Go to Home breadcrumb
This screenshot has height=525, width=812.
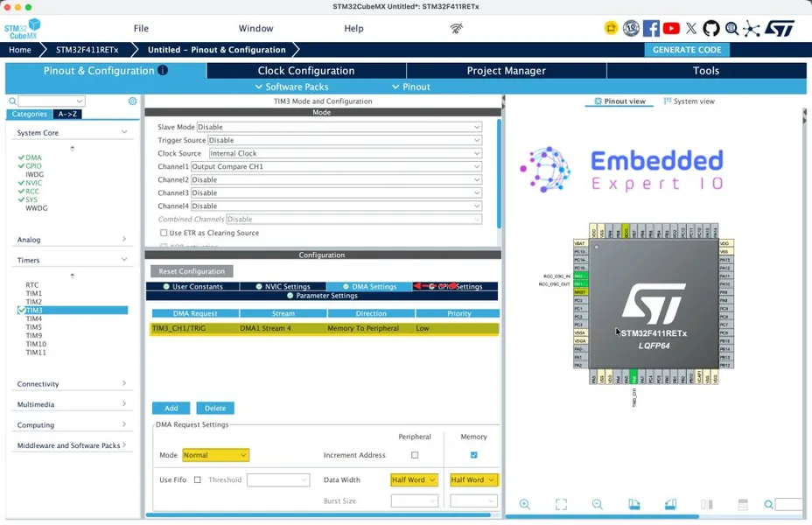point(19,50)
